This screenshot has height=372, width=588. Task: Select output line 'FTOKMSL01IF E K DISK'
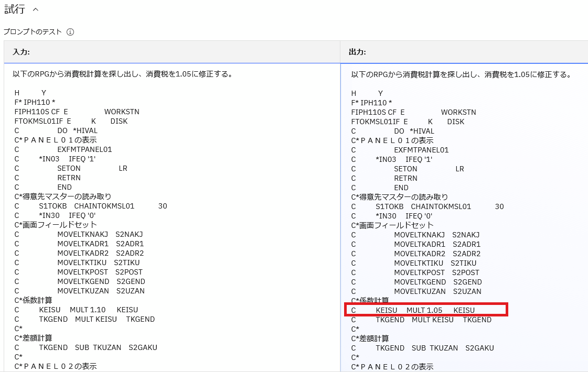(x=408, y=122)
